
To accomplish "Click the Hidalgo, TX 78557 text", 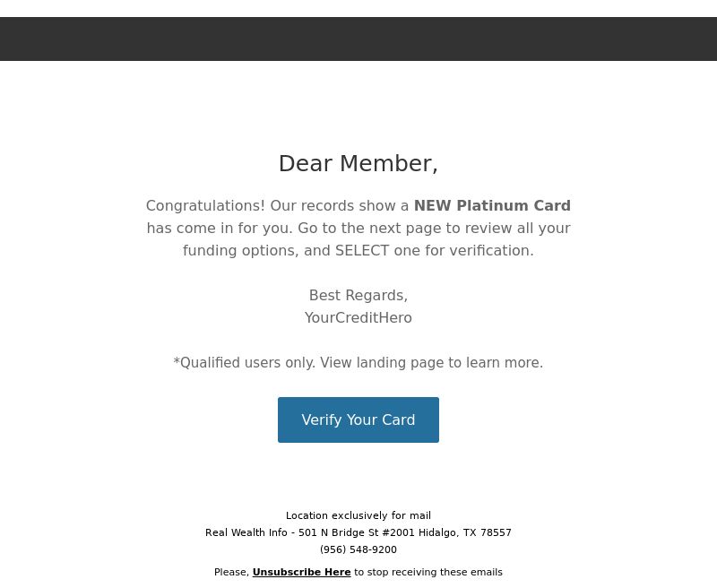I will tap(465, 532).
